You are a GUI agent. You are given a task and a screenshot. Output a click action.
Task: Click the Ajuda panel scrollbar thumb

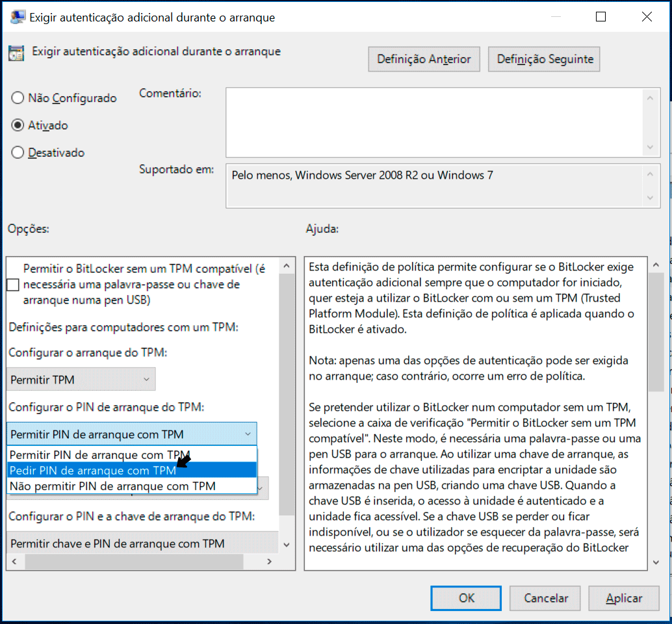pyautogui.click(x=656, y=333)
